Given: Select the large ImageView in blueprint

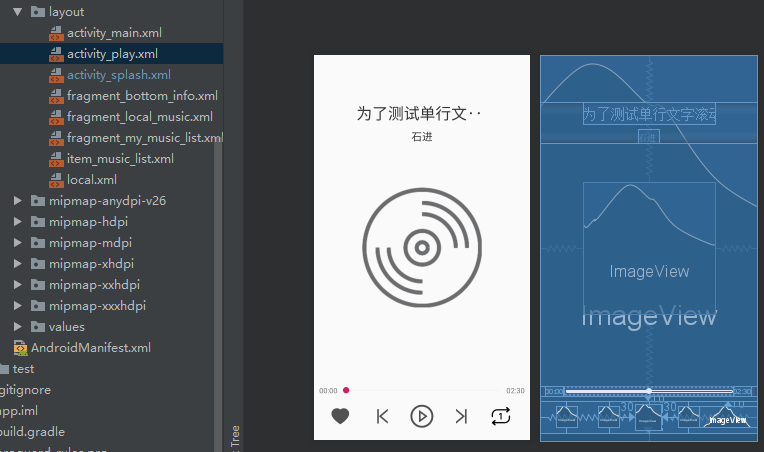Looking at the screenshot, I should 649,248.
